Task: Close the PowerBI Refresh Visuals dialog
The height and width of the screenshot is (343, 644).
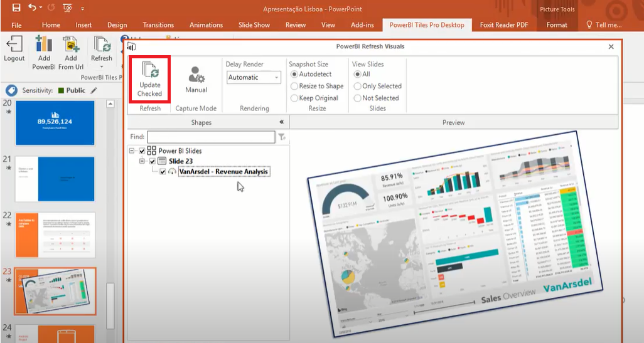Action: click(611, 46)
